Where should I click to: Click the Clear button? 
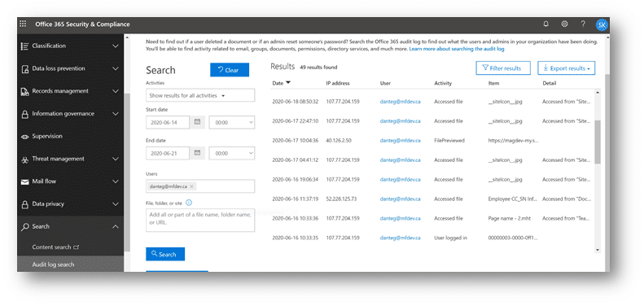point(230,70)
